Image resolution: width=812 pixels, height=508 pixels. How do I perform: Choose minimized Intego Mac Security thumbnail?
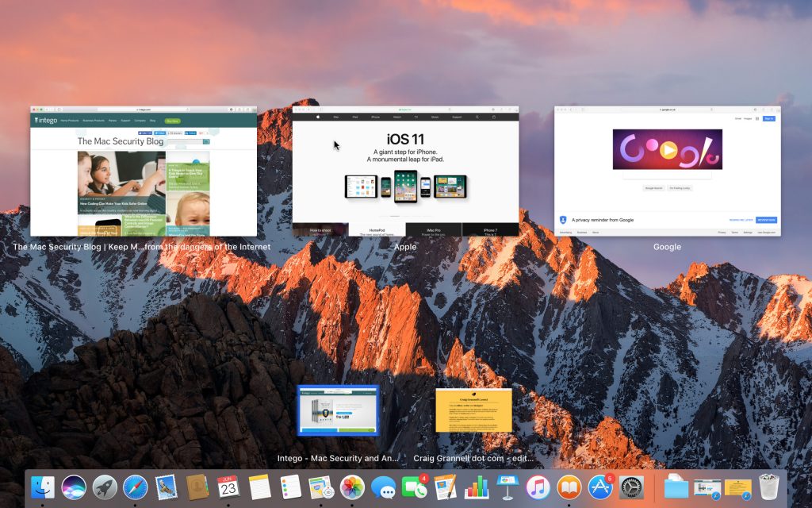click(338, 410)
